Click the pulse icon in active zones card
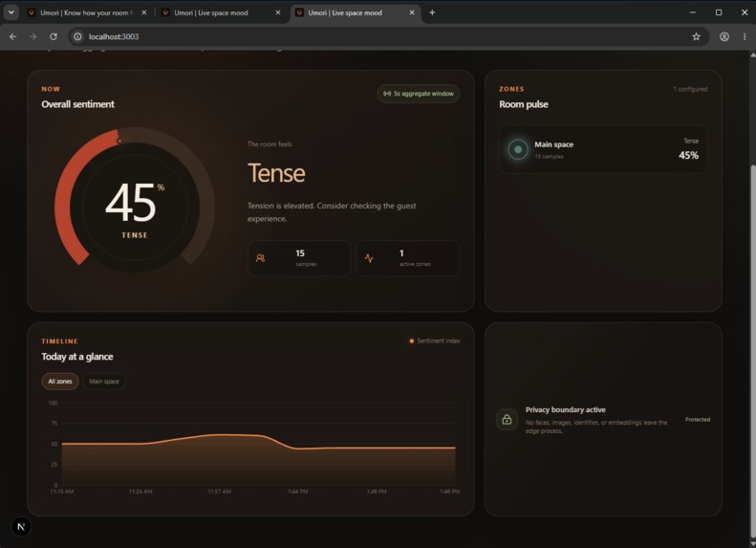Screen dimensions: 756x548 pyautogui.click(x=369, y=258)
